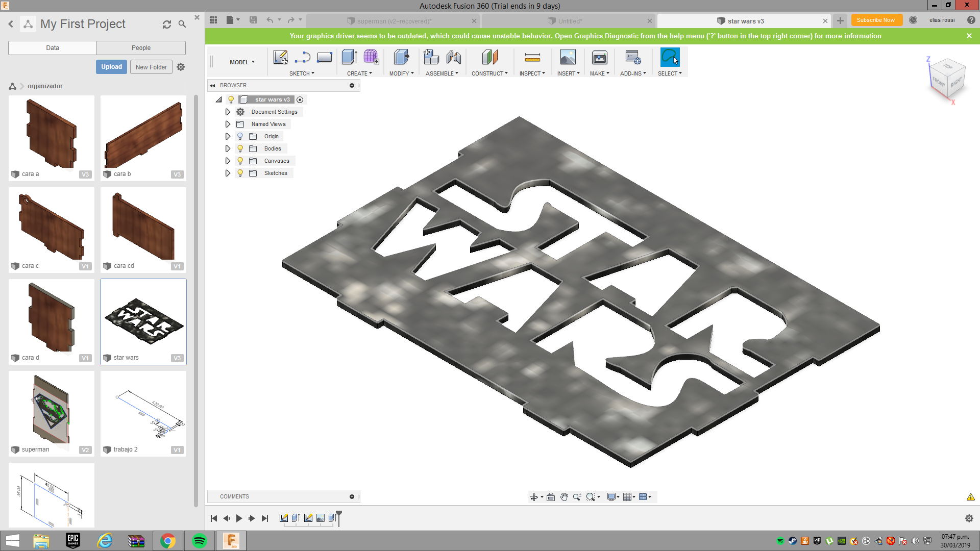Toggle visibility of star wars v3 component
The height and width of the screenshot is (551, 980).
coord(231,99)
